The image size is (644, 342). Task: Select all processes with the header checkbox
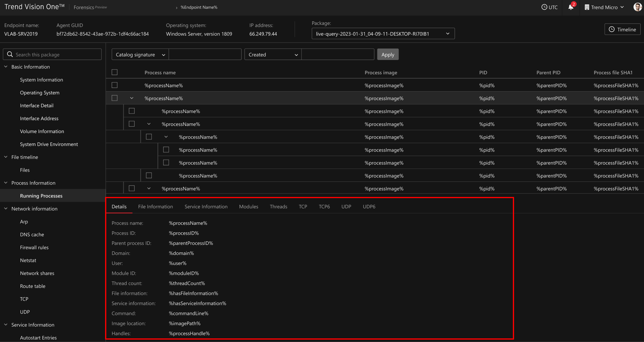click(114, 72)
